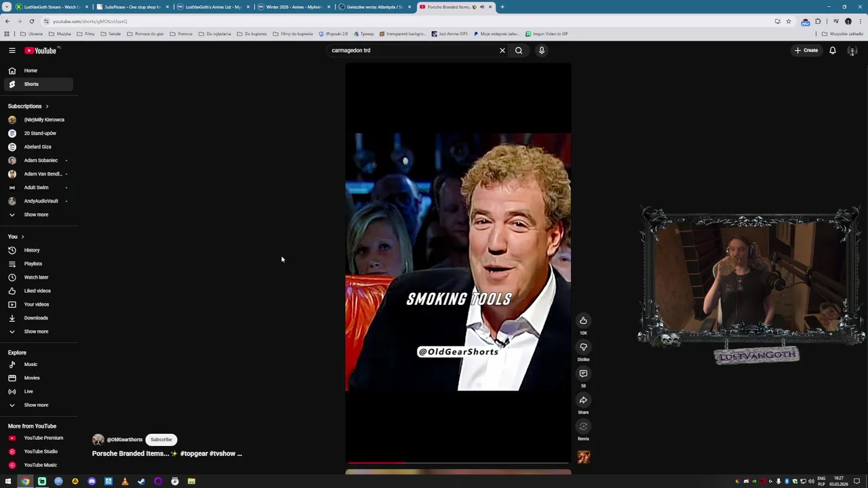This screenshot has height=488, width=868.
Task: Open Windows Start menu
Action: pos(8,481)
